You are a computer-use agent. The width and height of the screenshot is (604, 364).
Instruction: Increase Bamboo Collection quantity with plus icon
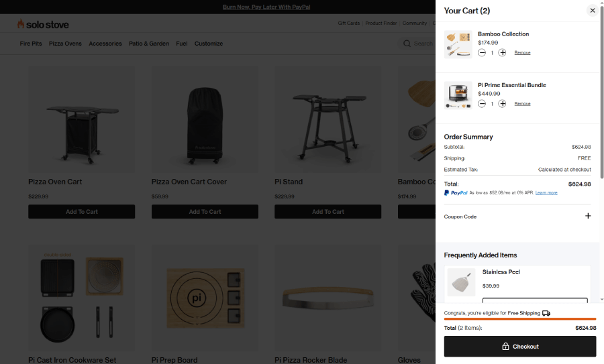tap(502, 53)
